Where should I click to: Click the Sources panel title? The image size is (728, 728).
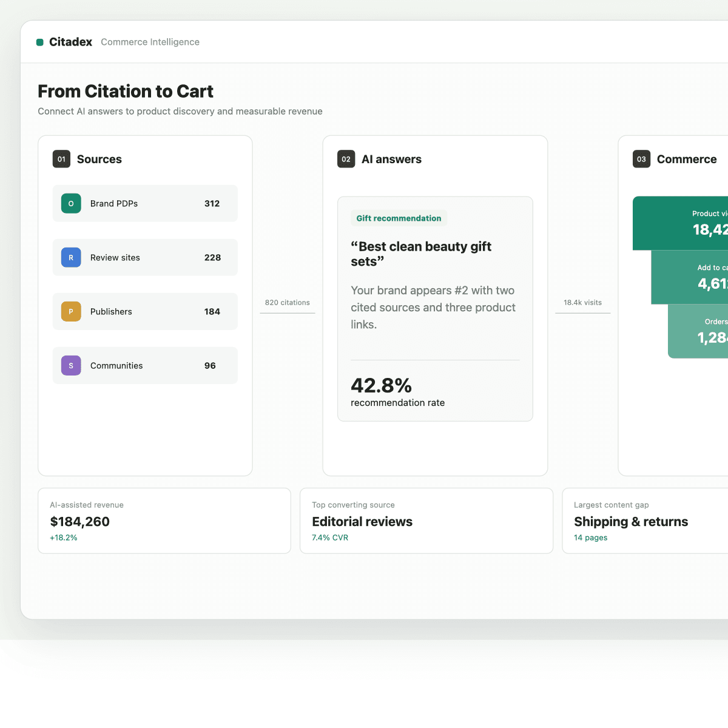click(99, 159)
